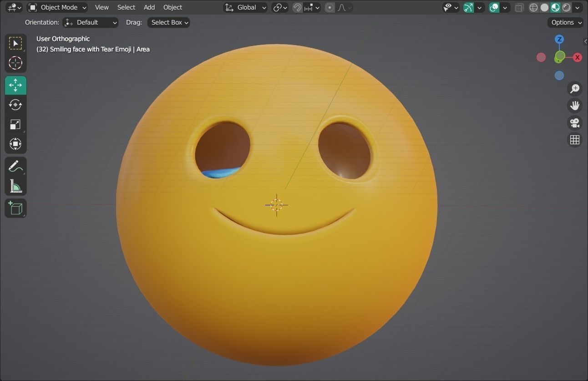Activate the Scale tool
Image resolution: width=588 pixels, height=381 pixels.
click(15, 124)
